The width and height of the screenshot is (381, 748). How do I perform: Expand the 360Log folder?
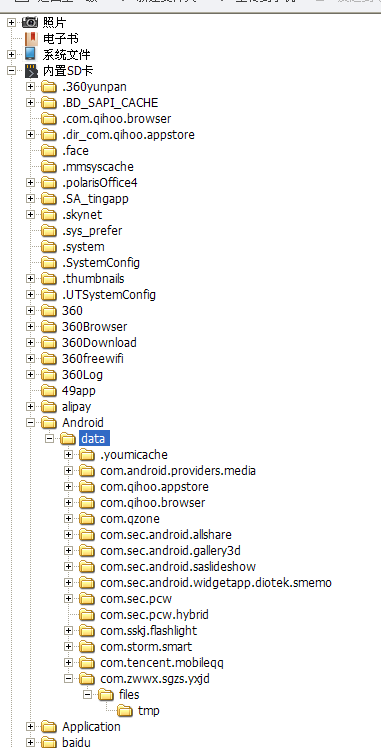(x=31, y=374)
